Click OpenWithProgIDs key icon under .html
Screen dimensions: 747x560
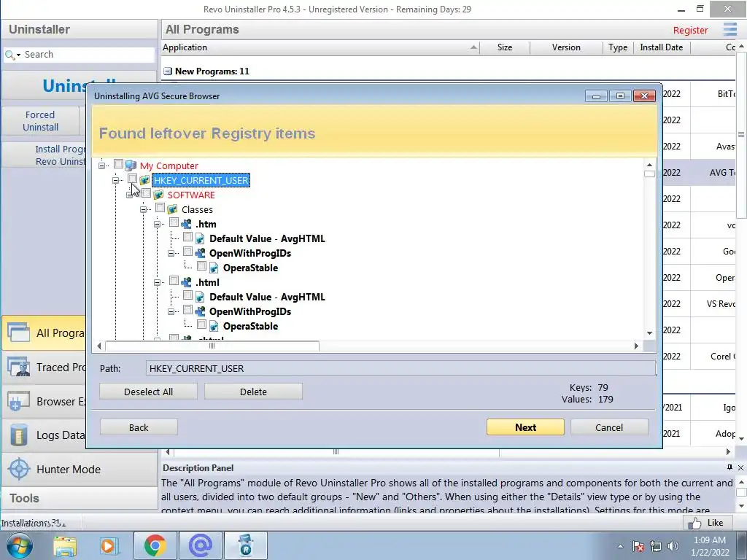click(200, 311)
